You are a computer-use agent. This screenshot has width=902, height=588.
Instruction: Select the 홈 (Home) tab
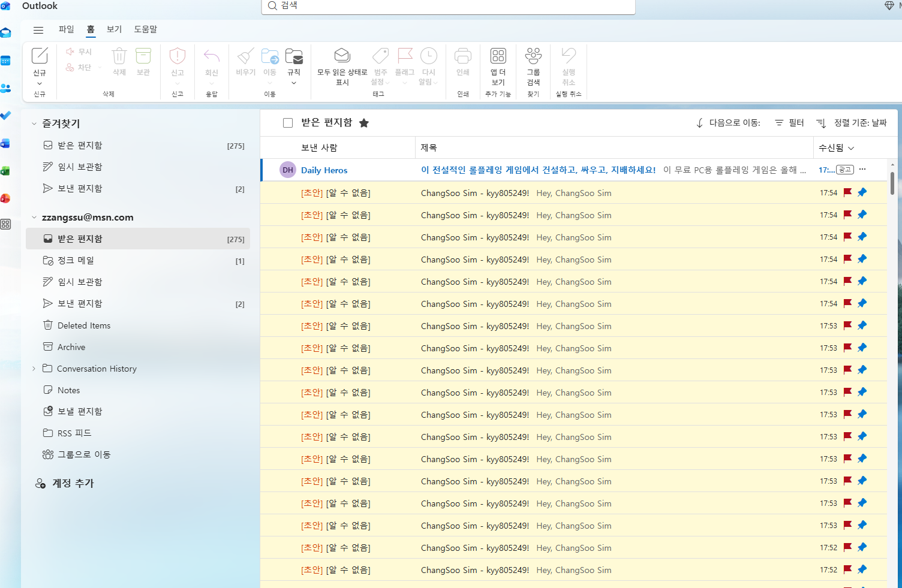pyautogui.click(x=91, y=29)
